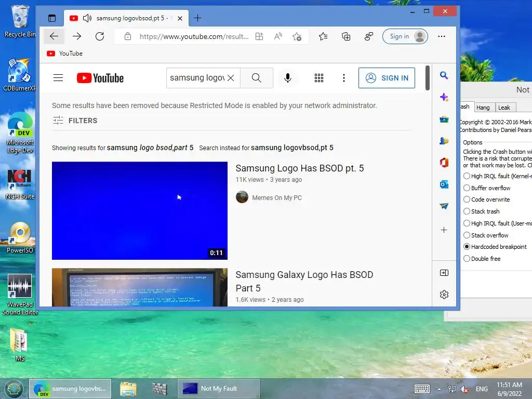View site information lock icon
The image size is (532, 399).
(128, 36)
